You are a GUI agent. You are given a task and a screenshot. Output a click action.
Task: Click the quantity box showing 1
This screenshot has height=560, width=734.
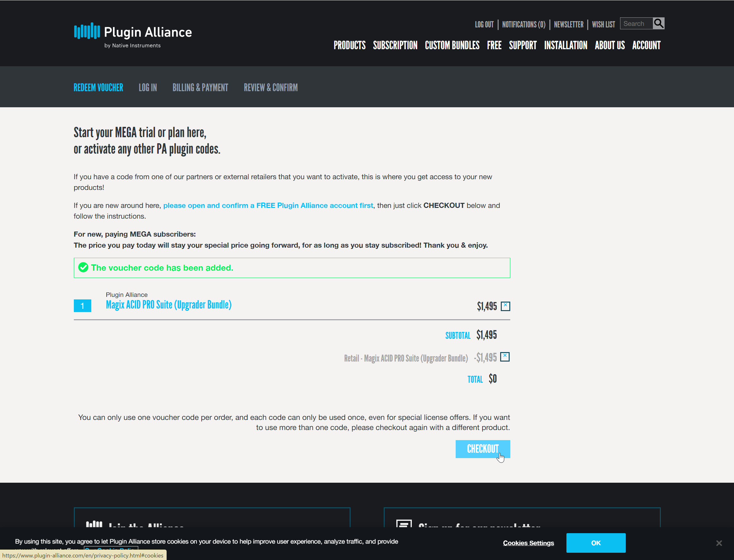coord(82,306)
